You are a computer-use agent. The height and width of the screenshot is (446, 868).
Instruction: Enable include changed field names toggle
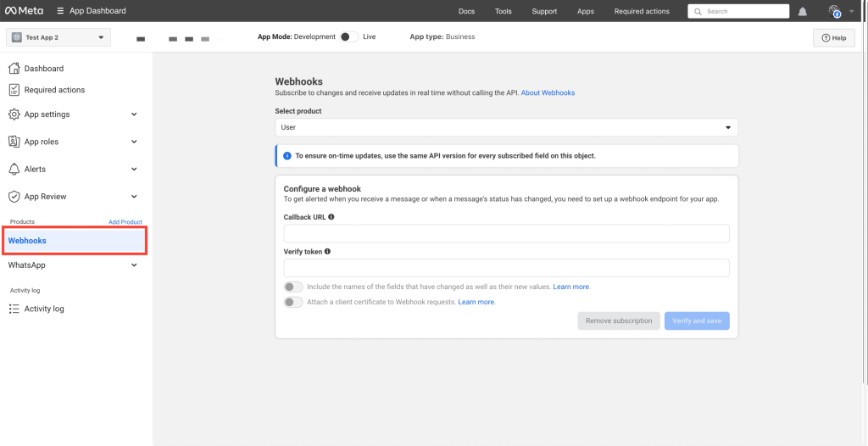tap(293, 287)
